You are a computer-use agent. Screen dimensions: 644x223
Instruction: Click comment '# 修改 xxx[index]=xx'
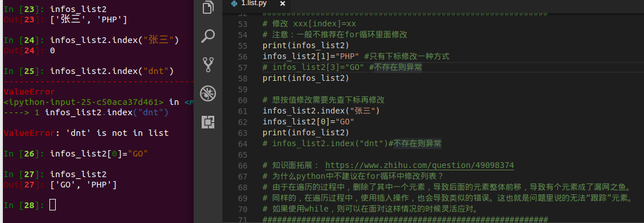coord(309,24)
